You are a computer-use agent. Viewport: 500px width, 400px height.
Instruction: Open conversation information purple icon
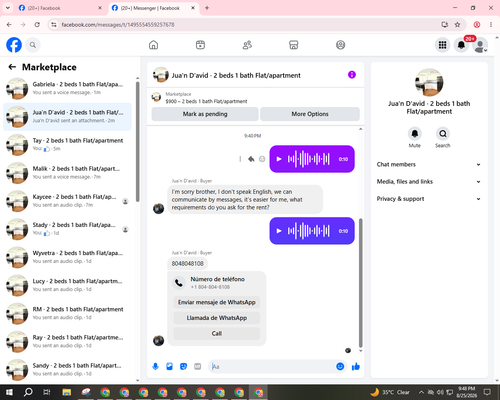tap(352, 75)
